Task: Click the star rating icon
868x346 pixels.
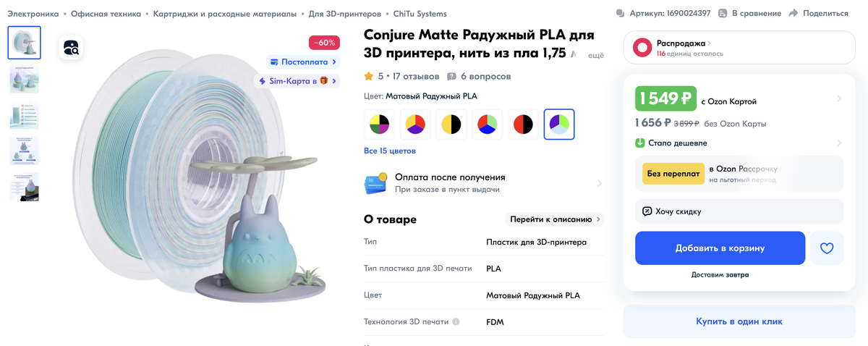Action: (x=369, y=76)
